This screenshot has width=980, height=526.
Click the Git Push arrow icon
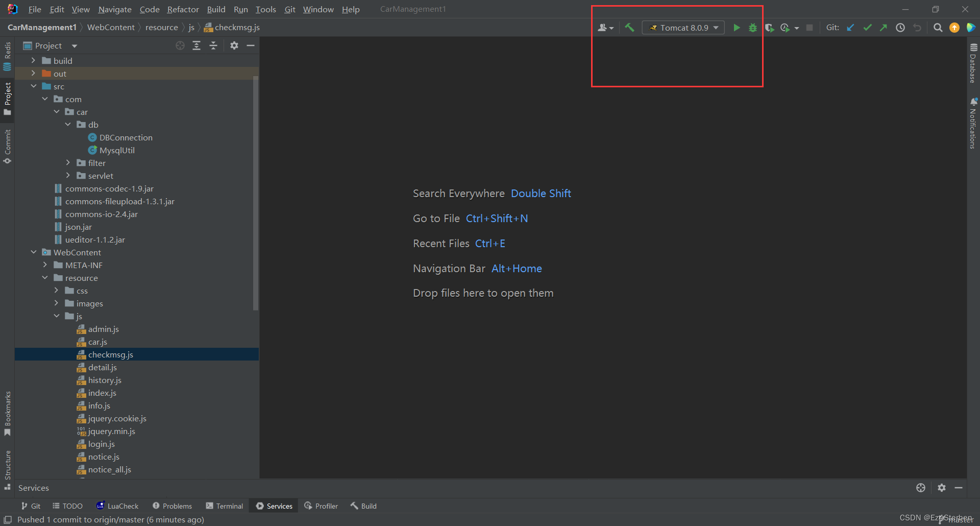point(884,28)
